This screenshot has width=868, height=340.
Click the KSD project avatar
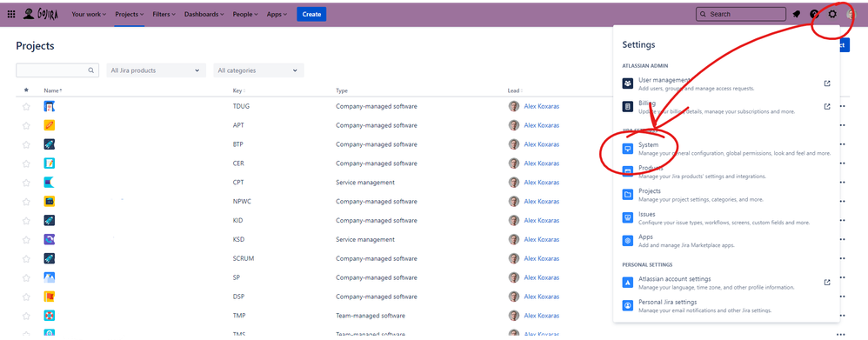pos(50,239)
